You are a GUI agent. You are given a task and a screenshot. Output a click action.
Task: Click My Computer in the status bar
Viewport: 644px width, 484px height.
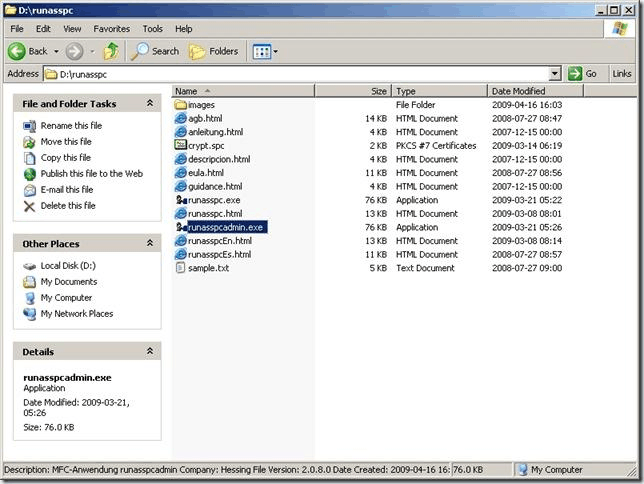[x=550, y=470]
